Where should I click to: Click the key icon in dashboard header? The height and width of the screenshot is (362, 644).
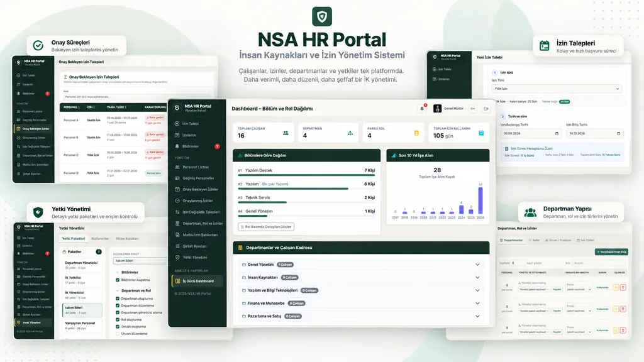pos(473,109)
